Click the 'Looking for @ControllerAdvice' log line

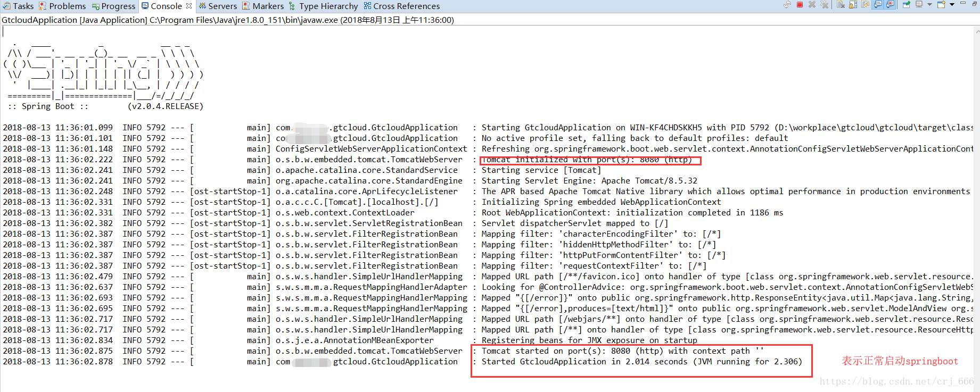[727, 287]
